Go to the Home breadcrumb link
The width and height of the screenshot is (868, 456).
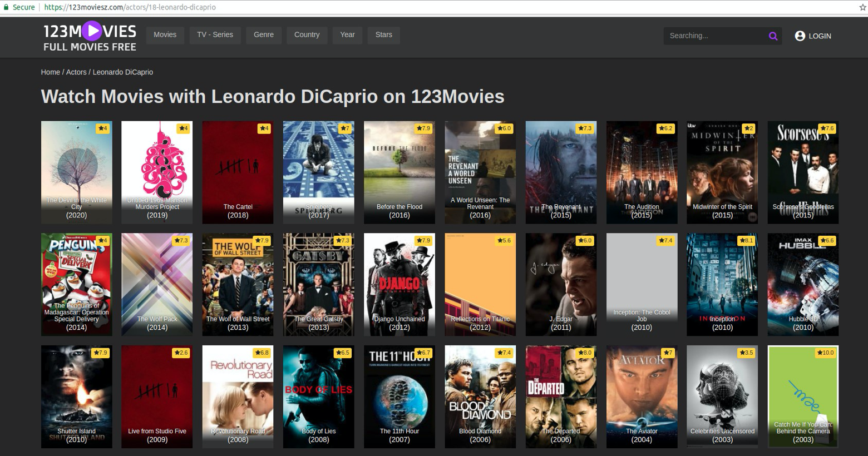(50, 72)
